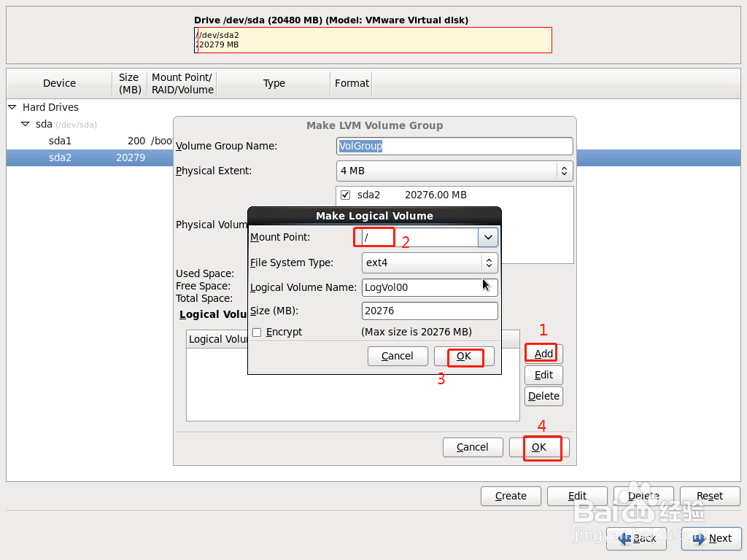Viewport: 747px width, 560px height.
Task: Click the Device column header
Action: [x=60, y=83]
